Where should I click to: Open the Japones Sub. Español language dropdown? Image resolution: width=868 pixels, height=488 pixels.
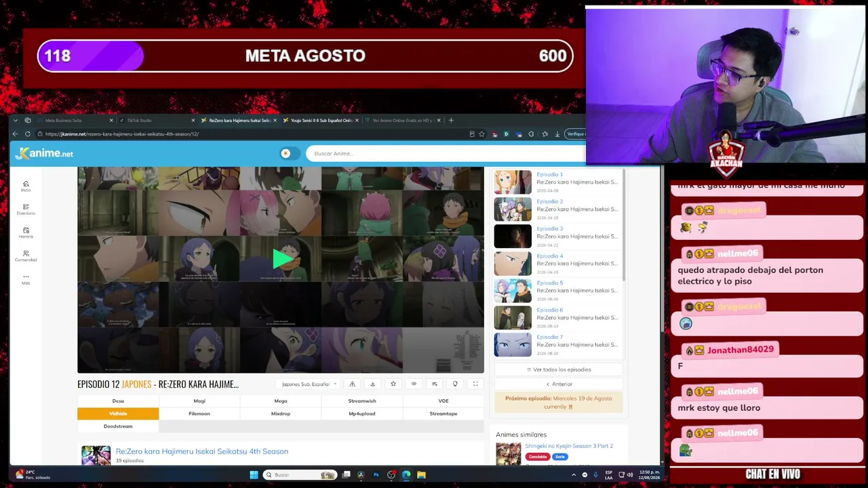309,384
